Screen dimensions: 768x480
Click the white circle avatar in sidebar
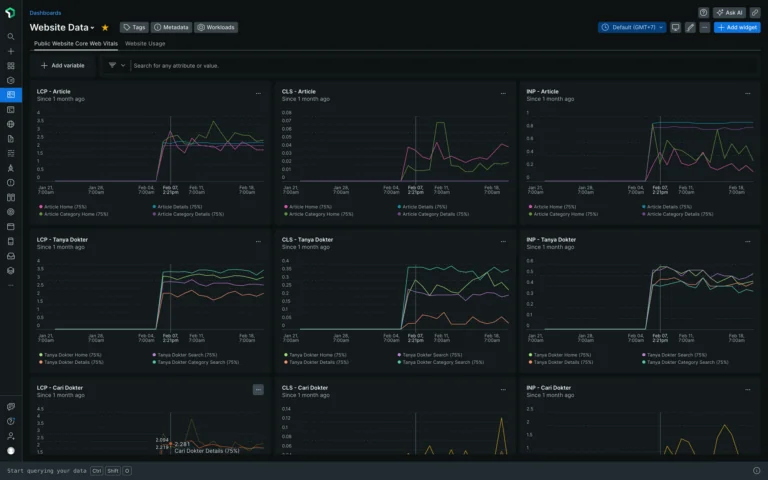point(11,451)
